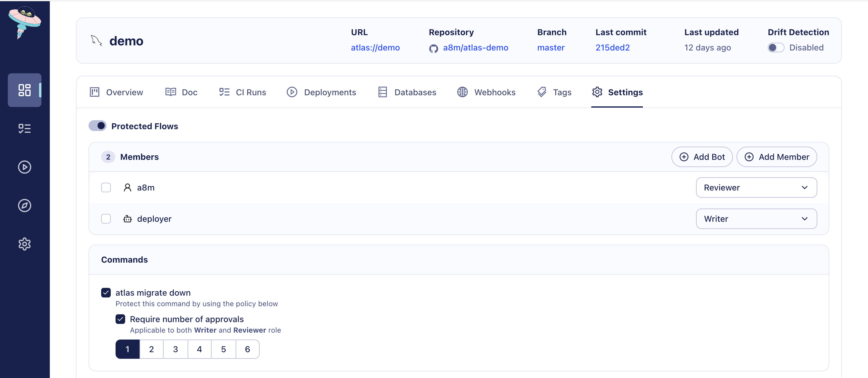Click the Add Bot button
The image size is (868, 378).
point(702,157)
